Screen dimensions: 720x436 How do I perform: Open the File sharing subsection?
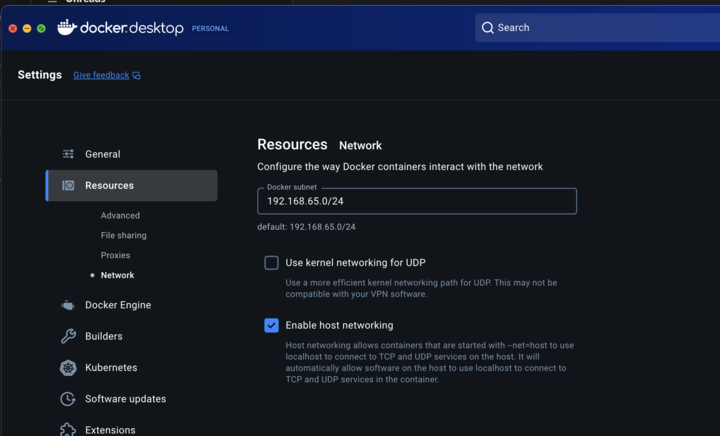tap(123, 236)
